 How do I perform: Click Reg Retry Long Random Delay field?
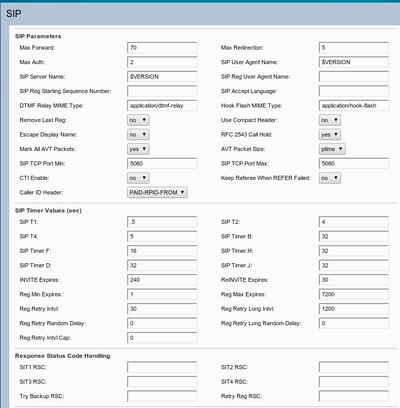(354, 323)
